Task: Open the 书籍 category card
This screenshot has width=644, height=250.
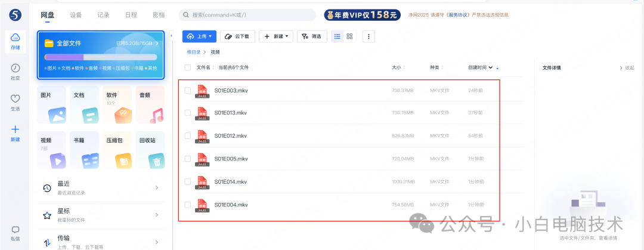Action: pos(84,150)
